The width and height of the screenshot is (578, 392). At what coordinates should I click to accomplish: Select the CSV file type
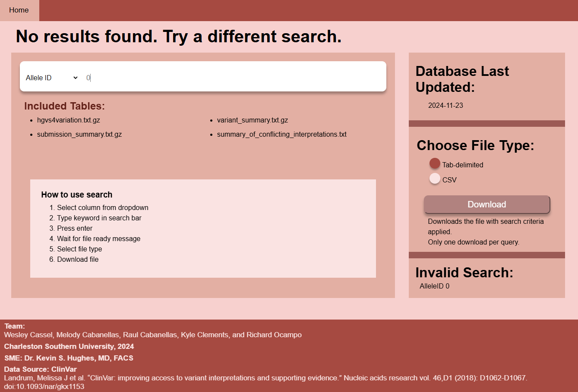tap(435, 179)
